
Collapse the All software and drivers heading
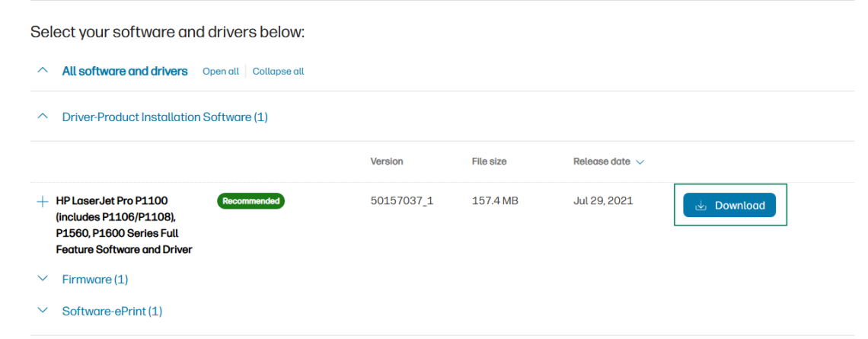(125, 71)
